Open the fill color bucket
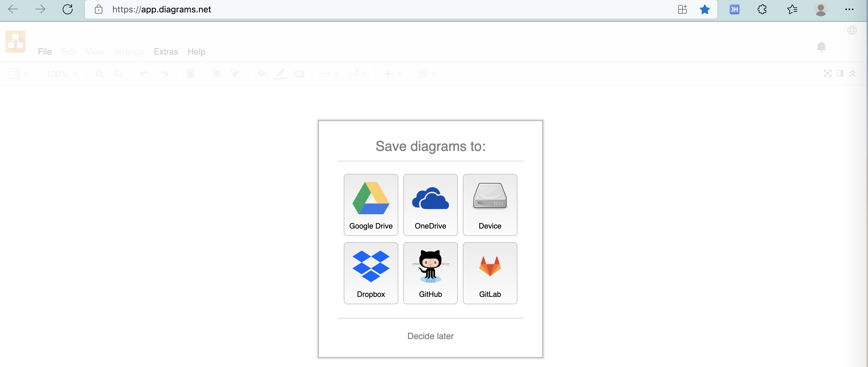 click(262, 74)
